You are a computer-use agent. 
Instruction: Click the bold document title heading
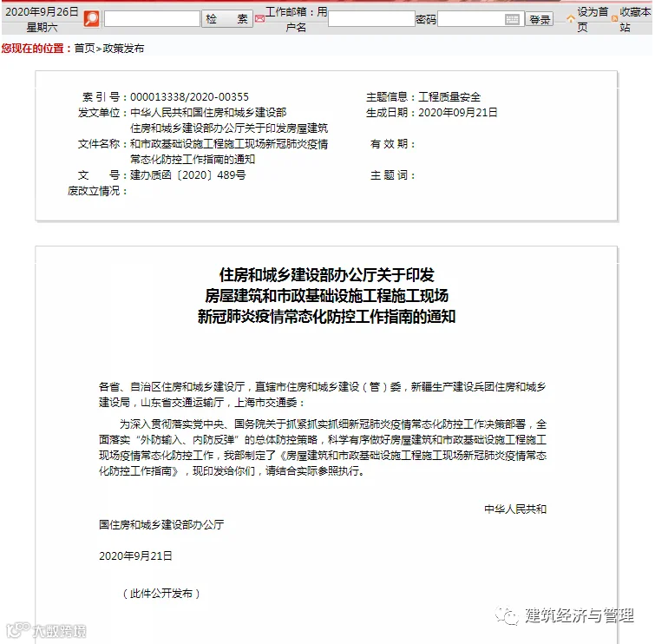point(327,296)
